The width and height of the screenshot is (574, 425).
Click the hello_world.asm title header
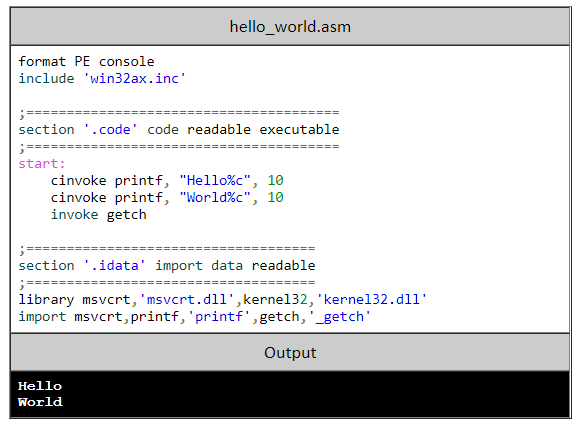290,27
